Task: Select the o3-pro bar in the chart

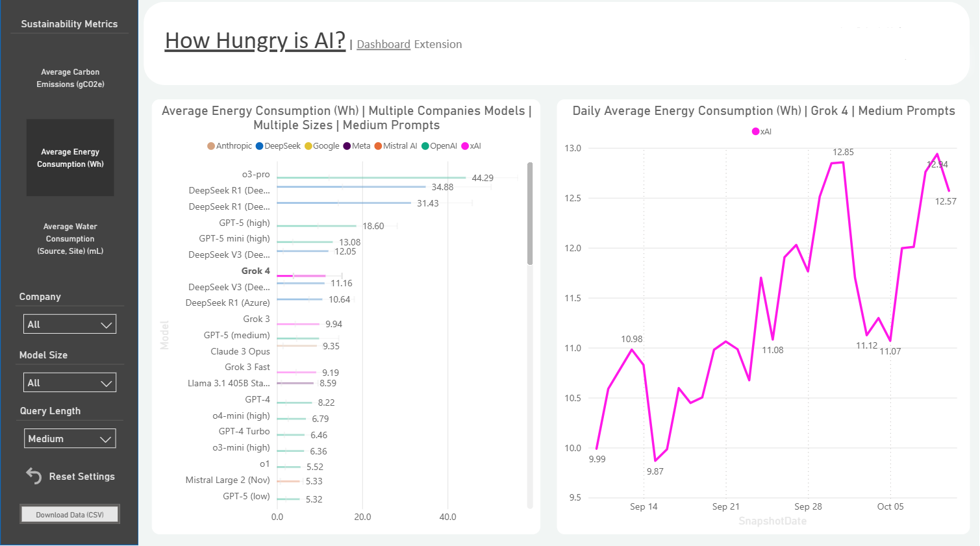Action: click(x=371, y=177)
